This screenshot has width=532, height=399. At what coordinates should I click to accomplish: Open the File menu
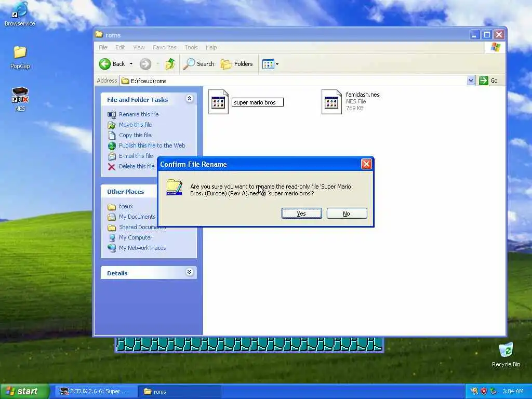[103, 47]
